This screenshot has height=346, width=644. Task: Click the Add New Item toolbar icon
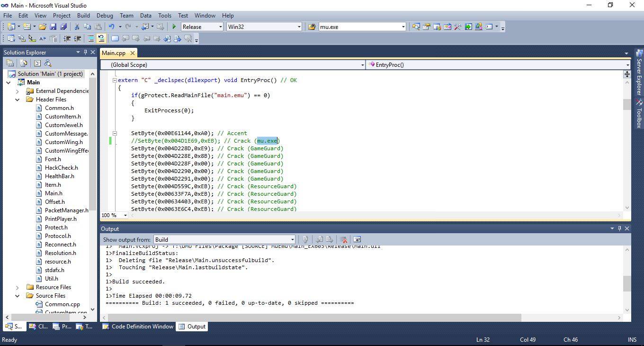(x=27, y=27)
